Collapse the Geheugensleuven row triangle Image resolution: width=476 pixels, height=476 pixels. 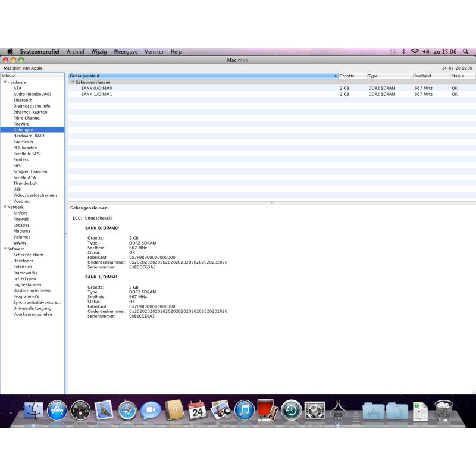pos(73,82)
